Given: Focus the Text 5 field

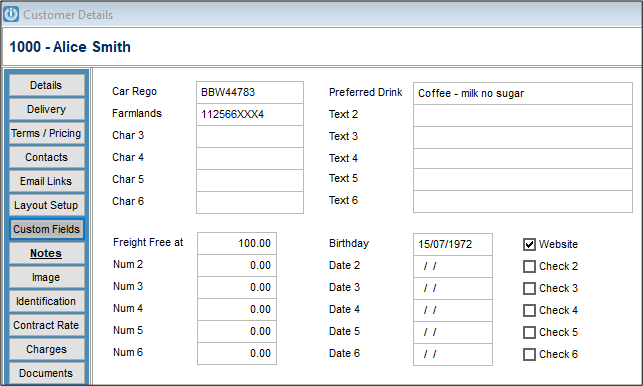Looking at the screenshot, I should point(523,179).
